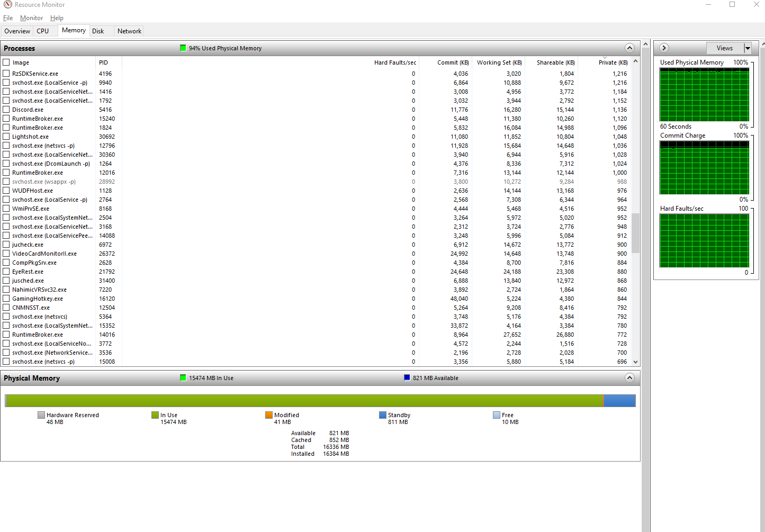765x532 pixels.
Task: Select the jucheck.exe process name
Action: [x=28, y=245]
